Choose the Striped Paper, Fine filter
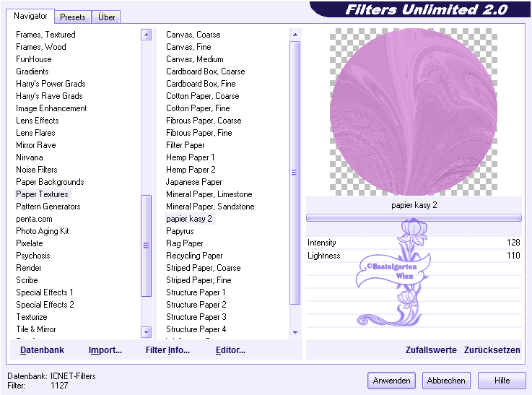 [x=199, y=280]
